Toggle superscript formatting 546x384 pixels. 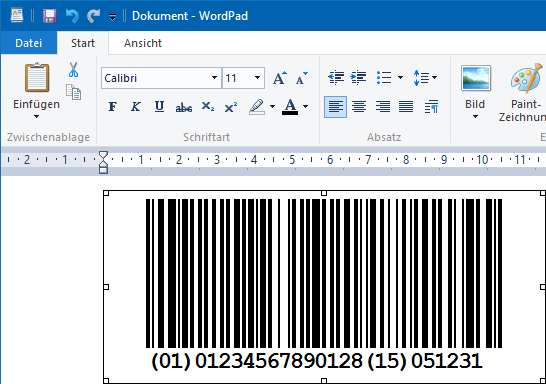[x=231, y=107]
